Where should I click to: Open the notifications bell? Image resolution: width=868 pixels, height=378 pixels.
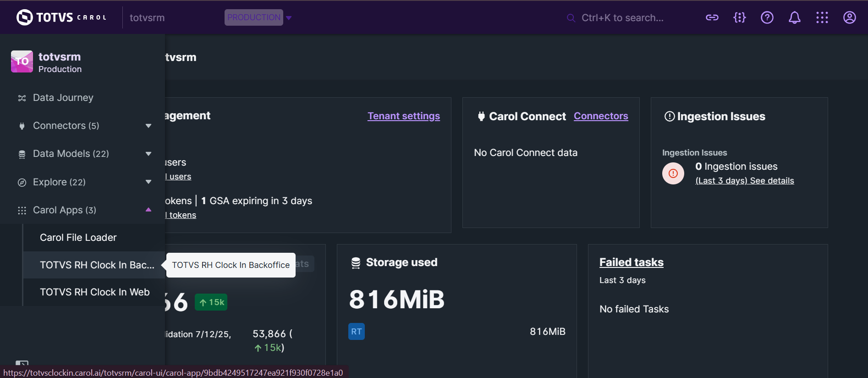[x=794, y=17]
